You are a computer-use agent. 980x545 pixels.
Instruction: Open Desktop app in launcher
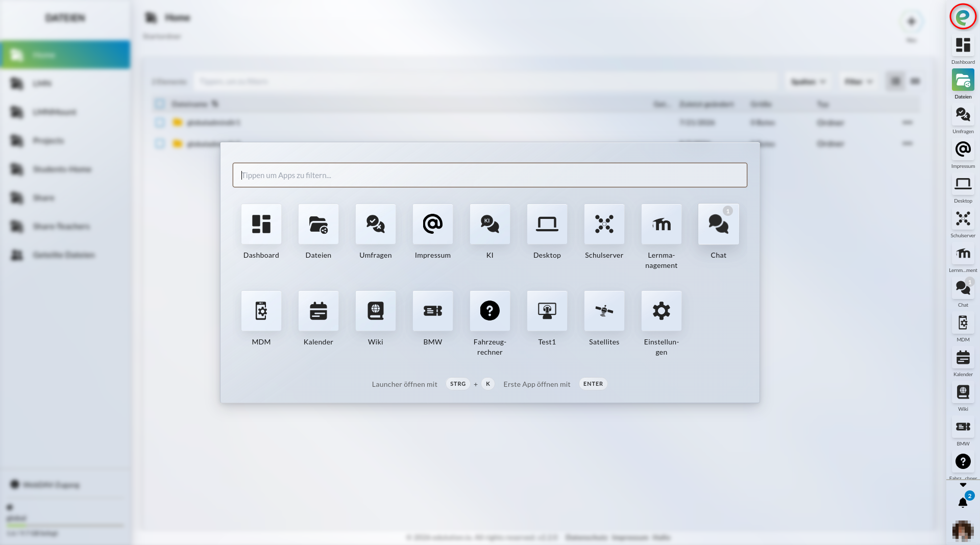coord(547,224)
